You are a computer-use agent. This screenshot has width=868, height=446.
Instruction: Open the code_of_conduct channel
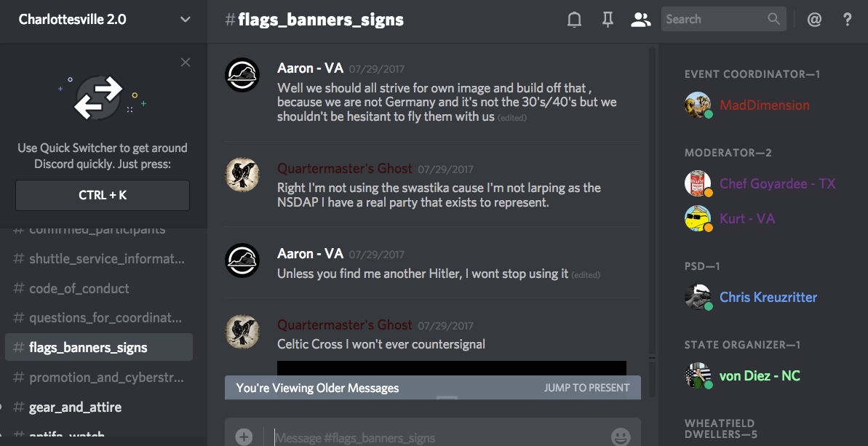pos(79,289)
